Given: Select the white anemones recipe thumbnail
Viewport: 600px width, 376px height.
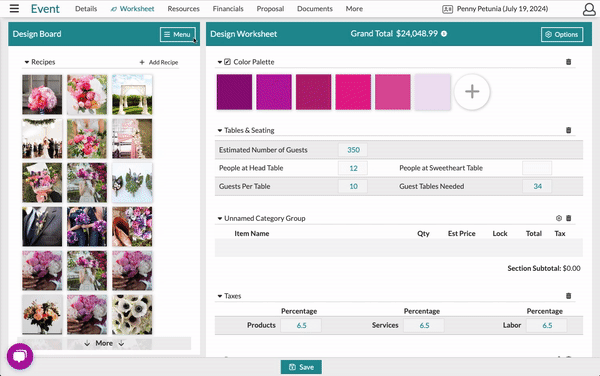Looking at the screenshot, I should click(x=132, y=314).
